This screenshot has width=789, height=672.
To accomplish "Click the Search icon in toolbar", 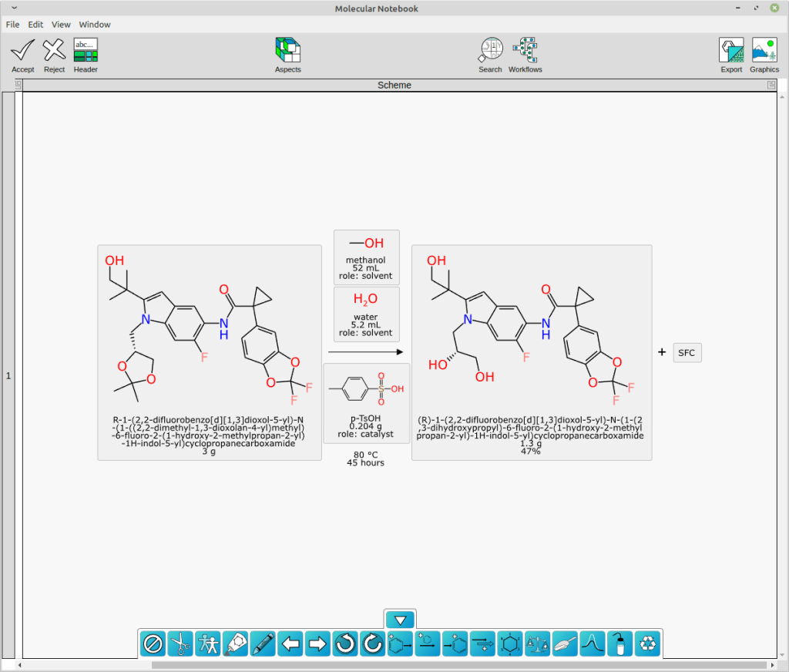I will [490, 51].
